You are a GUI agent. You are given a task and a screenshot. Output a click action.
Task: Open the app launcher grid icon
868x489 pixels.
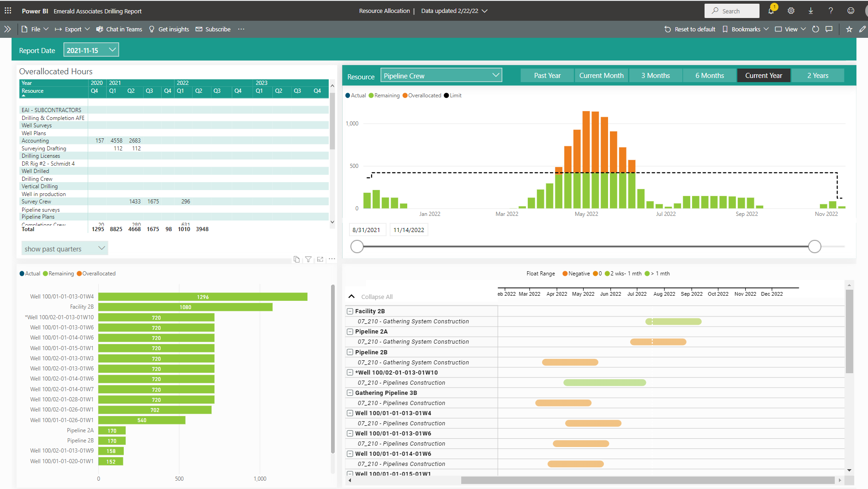8,11
